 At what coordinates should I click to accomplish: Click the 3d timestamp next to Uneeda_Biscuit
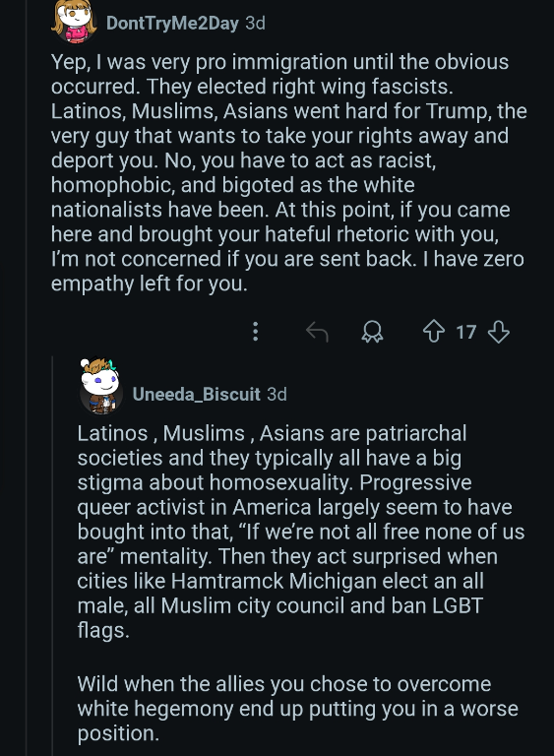pyautogui.click(x=277, y=395)
